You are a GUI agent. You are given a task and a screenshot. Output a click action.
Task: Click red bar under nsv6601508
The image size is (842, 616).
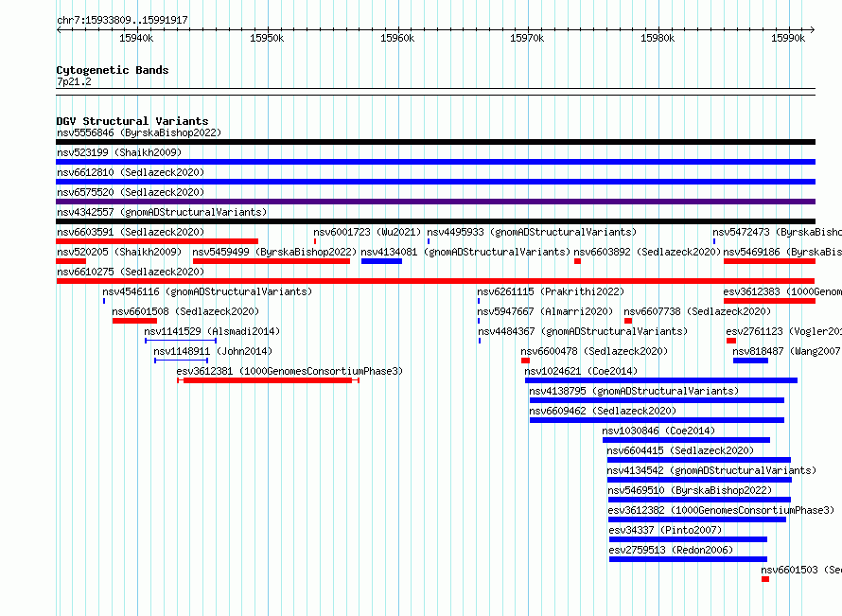click(x=134, y=321)
